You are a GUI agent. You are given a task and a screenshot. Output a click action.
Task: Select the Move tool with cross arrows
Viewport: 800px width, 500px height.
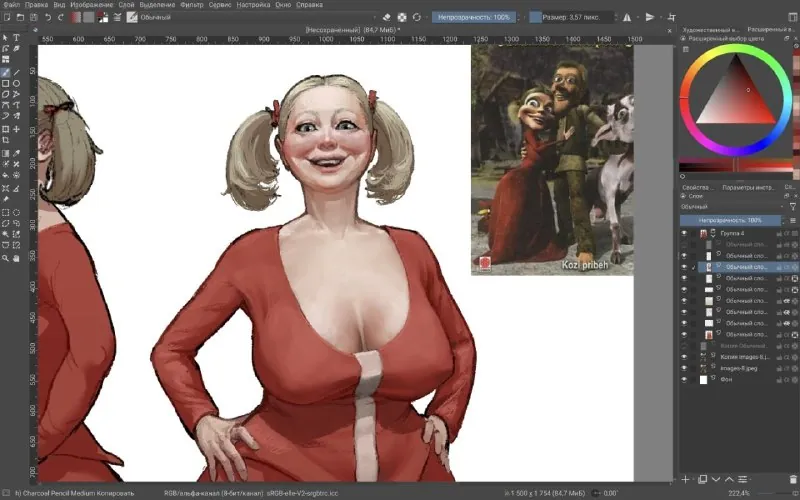click(x=16, y=129)
